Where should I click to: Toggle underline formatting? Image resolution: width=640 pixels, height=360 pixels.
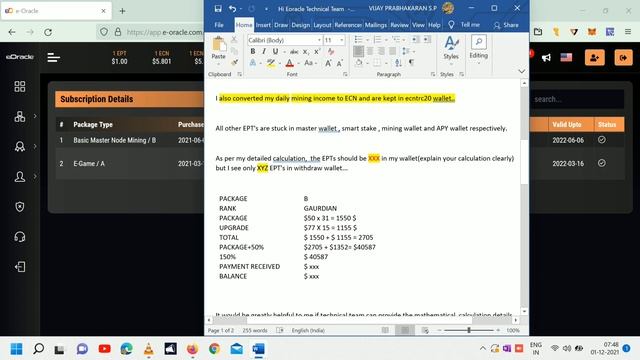pyautogui.click(x=276, y=51)
